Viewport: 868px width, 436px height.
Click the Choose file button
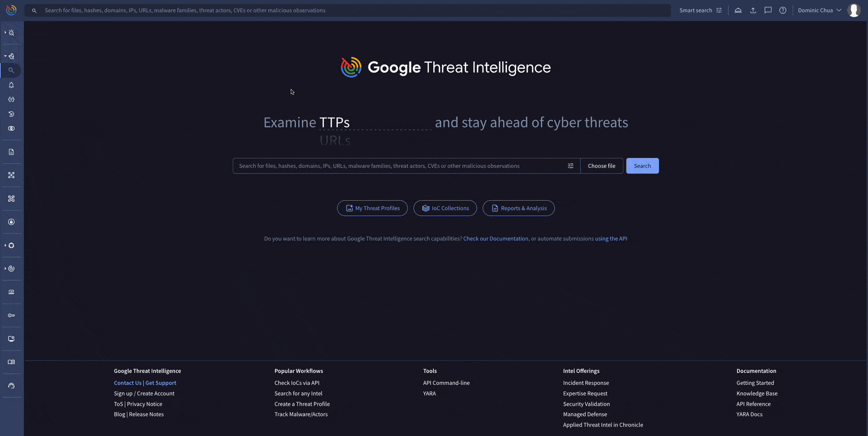[602, 166]
